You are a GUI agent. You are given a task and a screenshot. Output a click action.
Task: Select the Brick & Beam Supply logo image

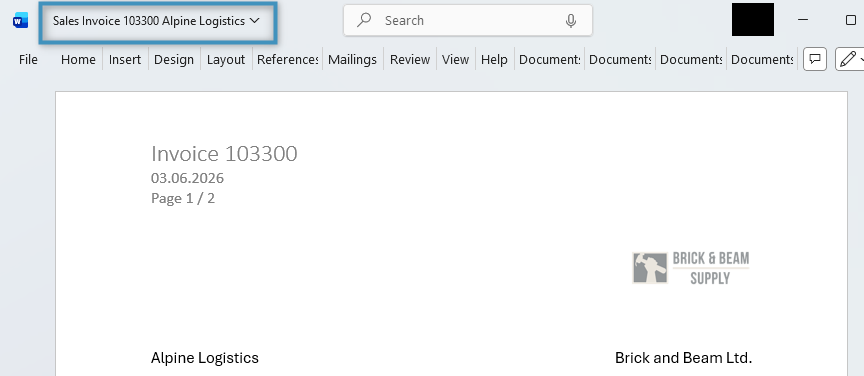[691, 268]
